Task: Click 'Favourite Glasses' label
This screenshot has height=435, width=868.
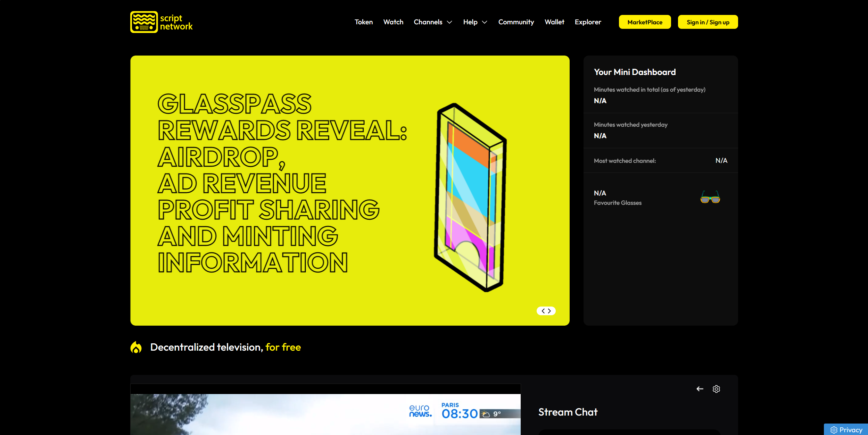Action: pyautogui.click(x=618, y=203)
